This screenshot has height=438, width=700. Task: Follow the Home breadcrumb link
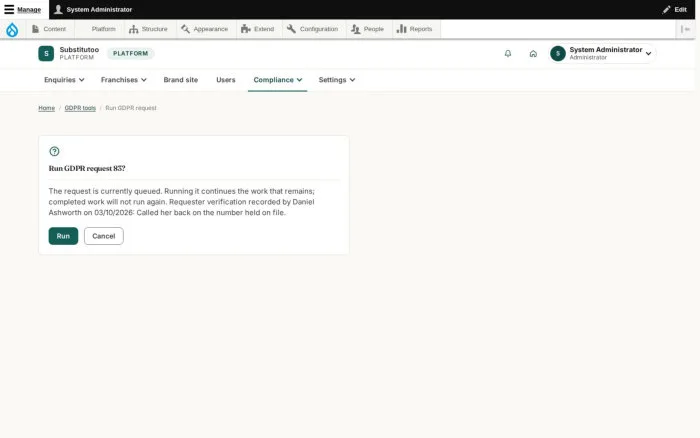coord(46,108)
